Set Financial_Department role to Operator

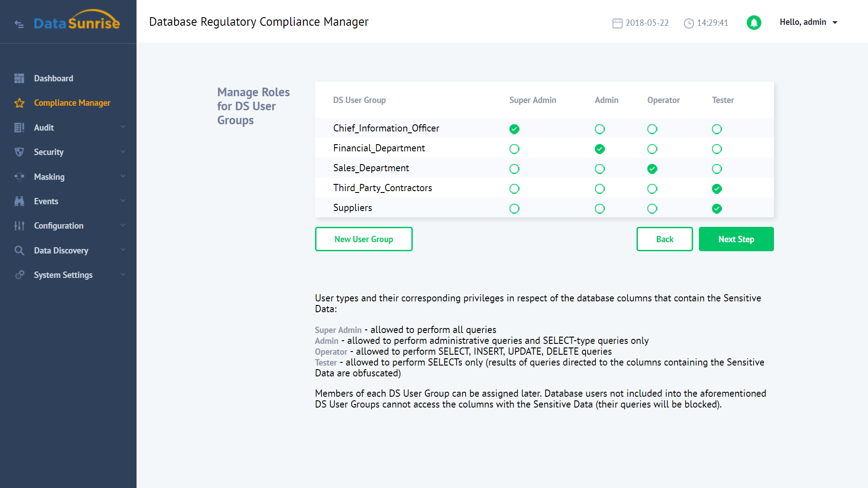point(652,149)
